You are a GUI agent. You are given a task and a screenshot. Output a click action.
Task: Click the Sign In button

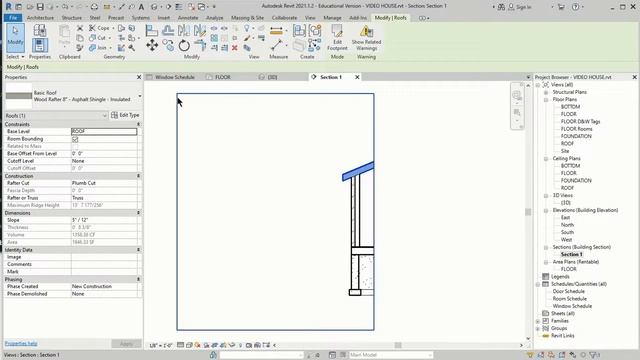coord(520,7)
